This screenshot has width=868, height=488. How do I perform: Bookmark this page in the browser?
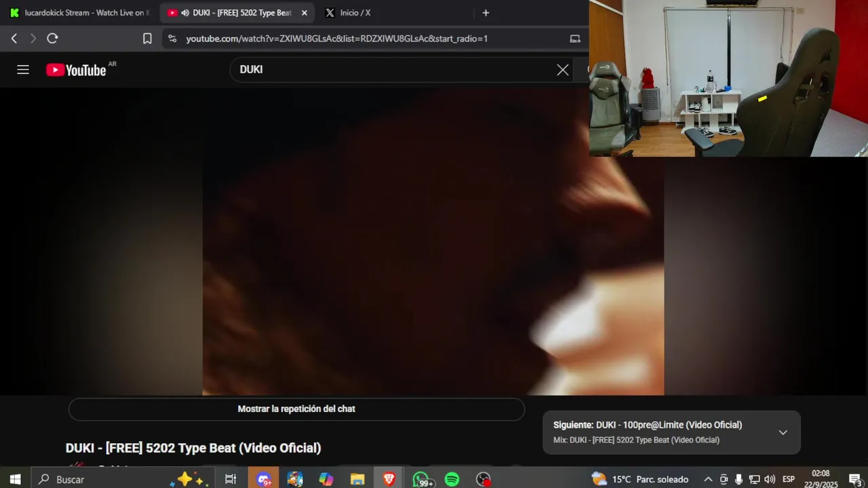147,39
